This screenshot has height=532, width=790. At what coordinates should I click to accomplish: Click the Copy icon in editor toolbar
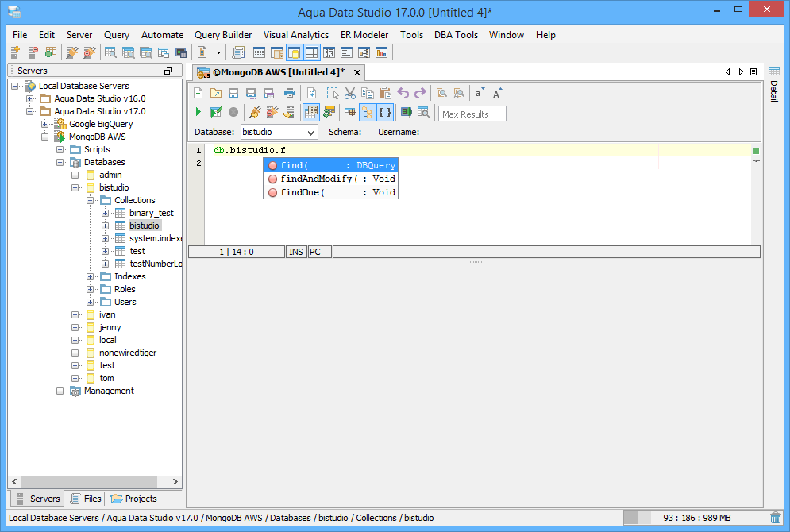click(x=368, y=93)
